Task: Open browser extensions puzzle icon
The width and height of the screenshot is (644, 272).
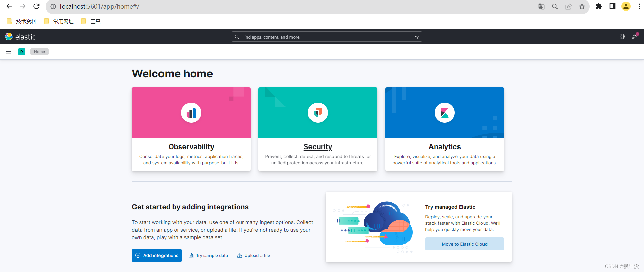Action: point(599,6)
